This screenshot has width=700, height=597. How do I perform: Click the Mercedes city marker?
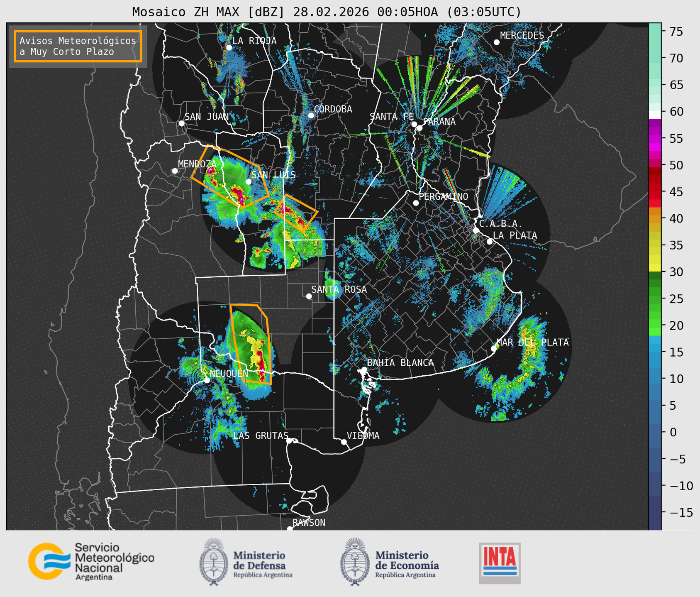(x=497, y=42)
